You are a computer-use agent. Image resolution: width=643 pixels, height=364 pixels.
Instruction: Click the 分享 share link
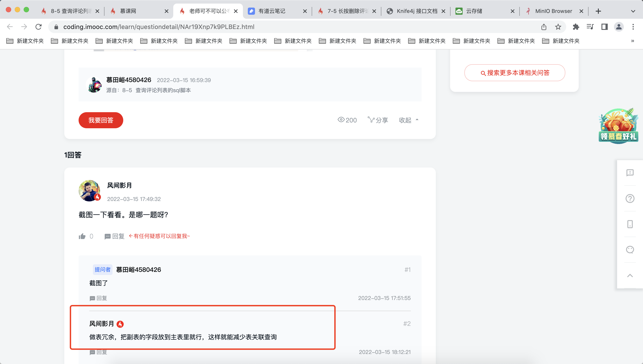tap(378, 120)
